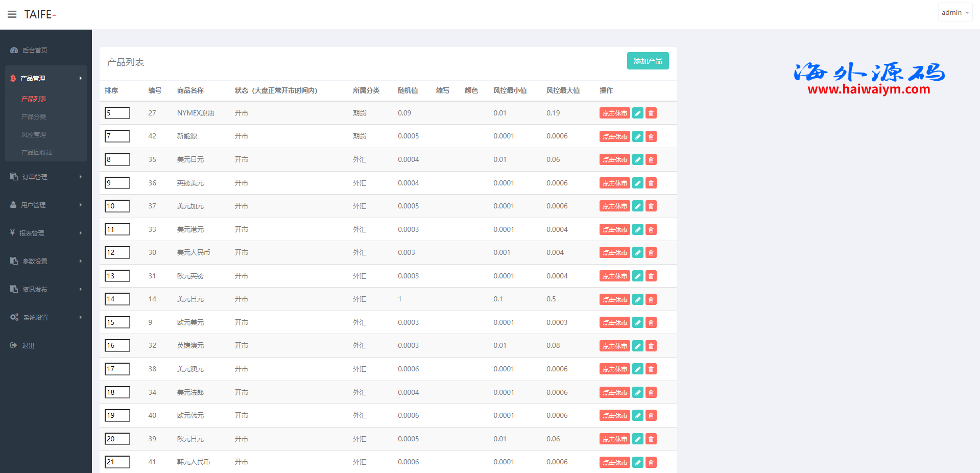Click the trash icon for 欧元英镑 row
Screen dimensions: 980x473
[651, 276]
